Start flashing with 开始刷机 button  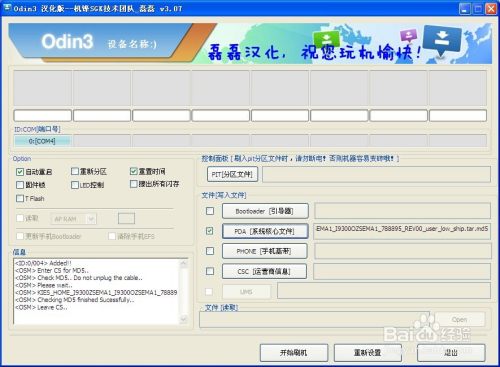coord(294,353)
